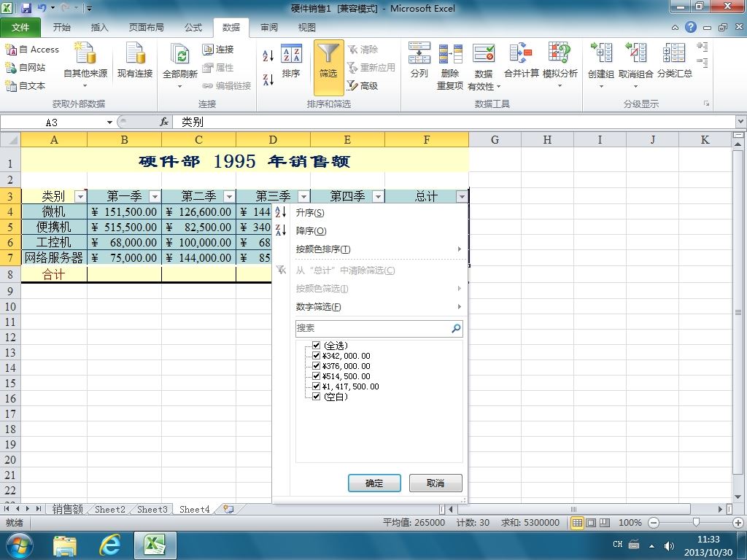The image size is (747, 560).
Task: Switch to the 页面布局 tab
Action: coord(146,28)
